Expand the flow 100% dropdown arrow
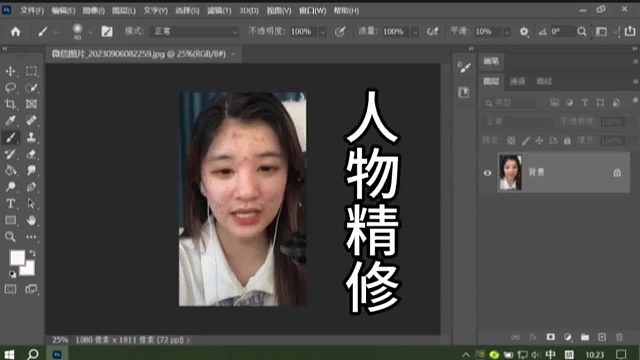 click(x=415, y=32)
